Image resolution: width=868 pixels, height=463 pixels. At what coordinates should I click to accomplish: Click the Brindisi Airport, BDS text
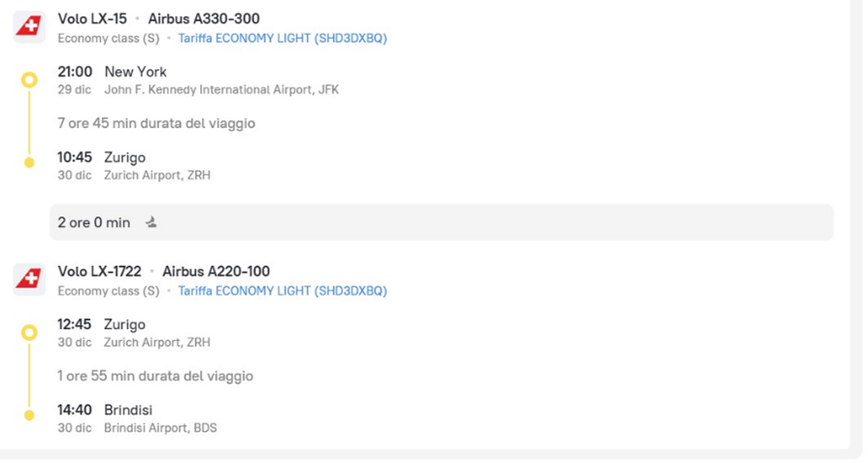coord(160,428)
